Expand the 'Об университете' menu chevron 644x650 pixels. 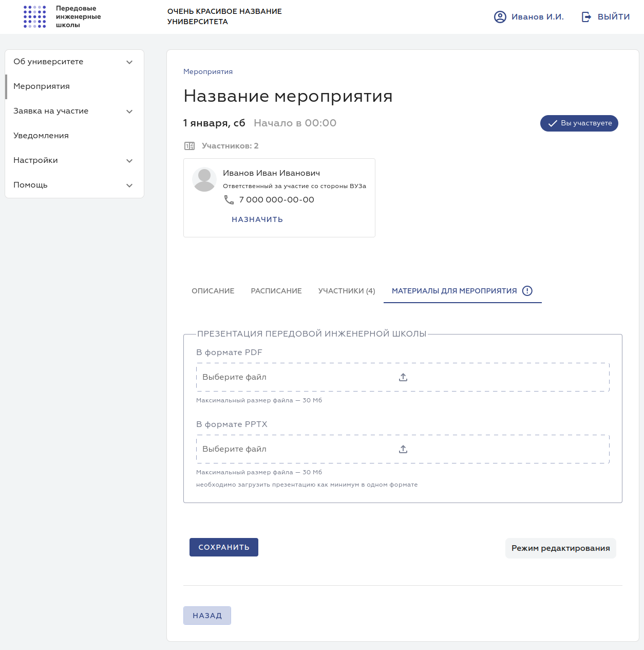point(129,62)
